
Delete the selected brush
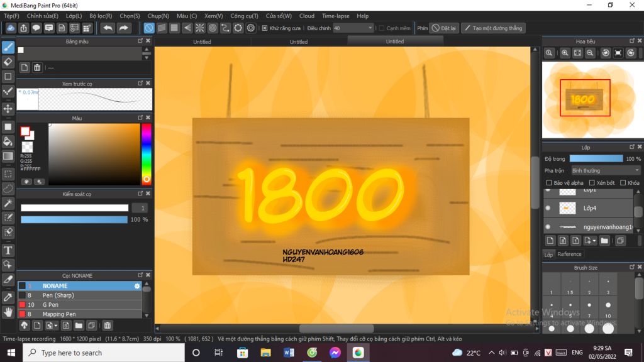point(107,326)
